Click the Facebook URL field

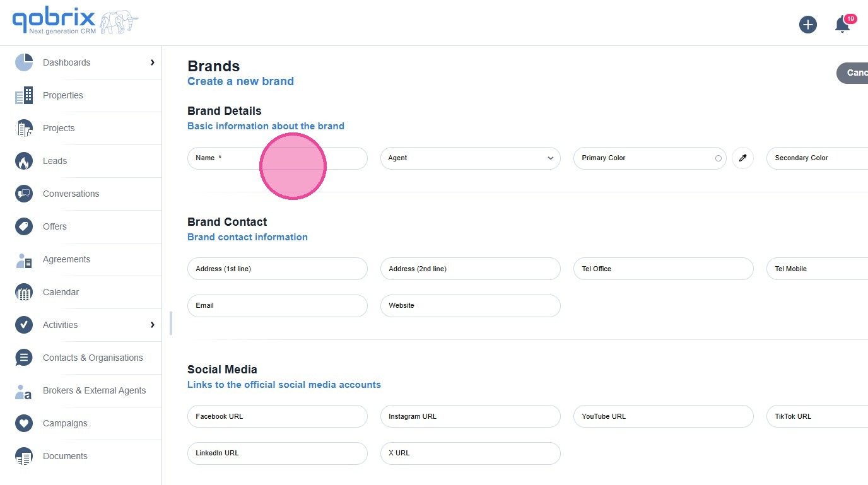(x=277, y=416)
